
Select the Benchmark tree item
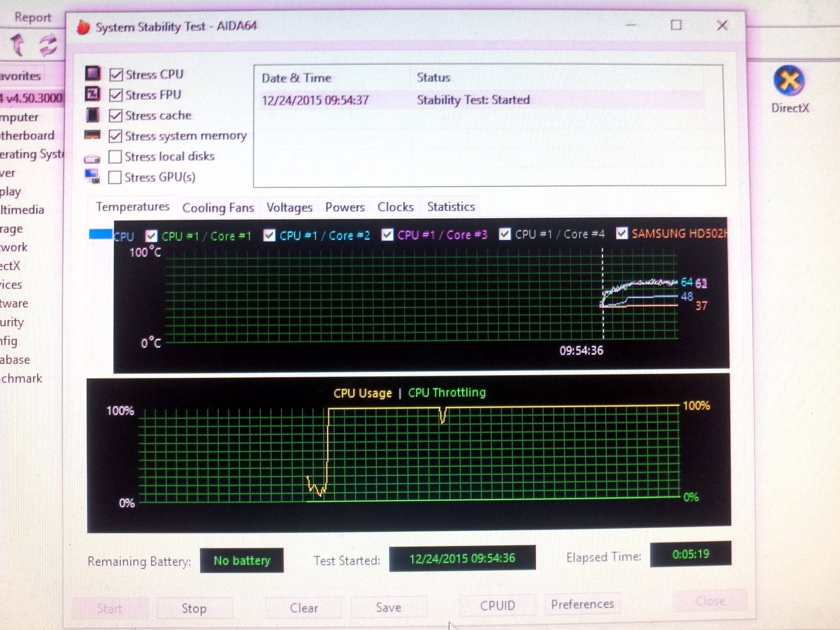(x=21, y=378)
